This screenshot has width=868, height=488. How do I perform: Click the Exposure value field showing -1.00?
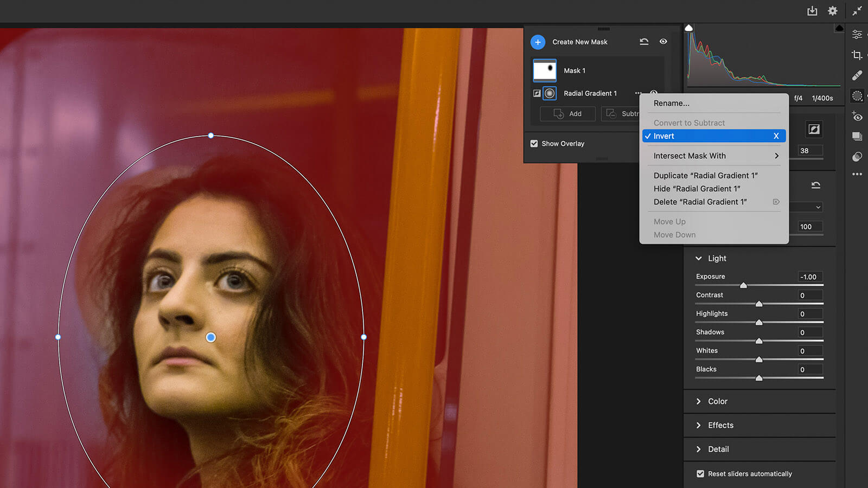(810, 277)
